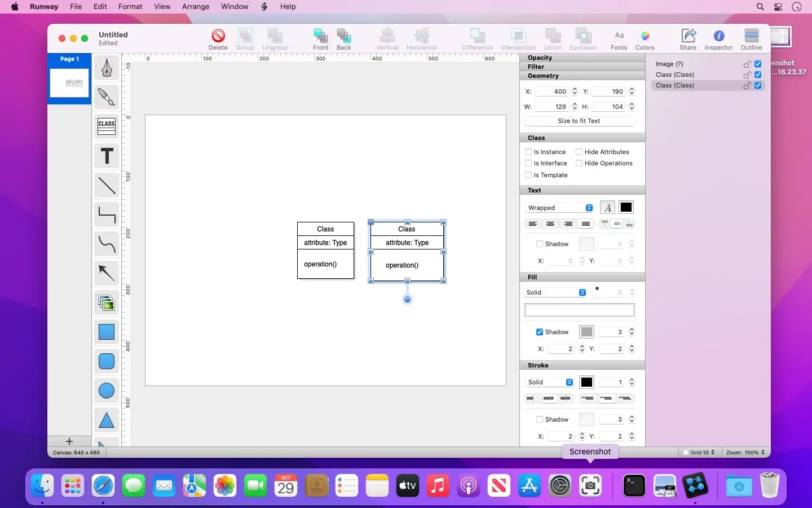Step the geometry W value stepper
812x508 pixels.
point(575,107)
